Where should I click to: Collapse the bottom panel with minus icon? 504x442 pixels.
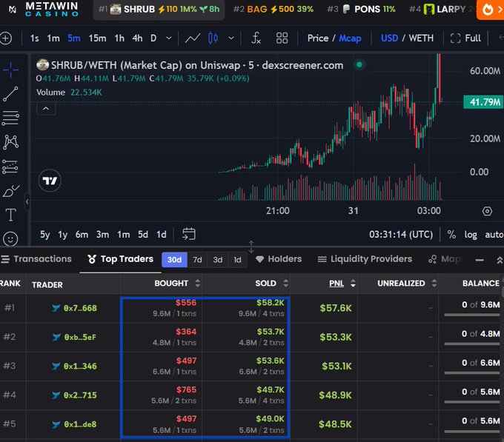point(480,260)
